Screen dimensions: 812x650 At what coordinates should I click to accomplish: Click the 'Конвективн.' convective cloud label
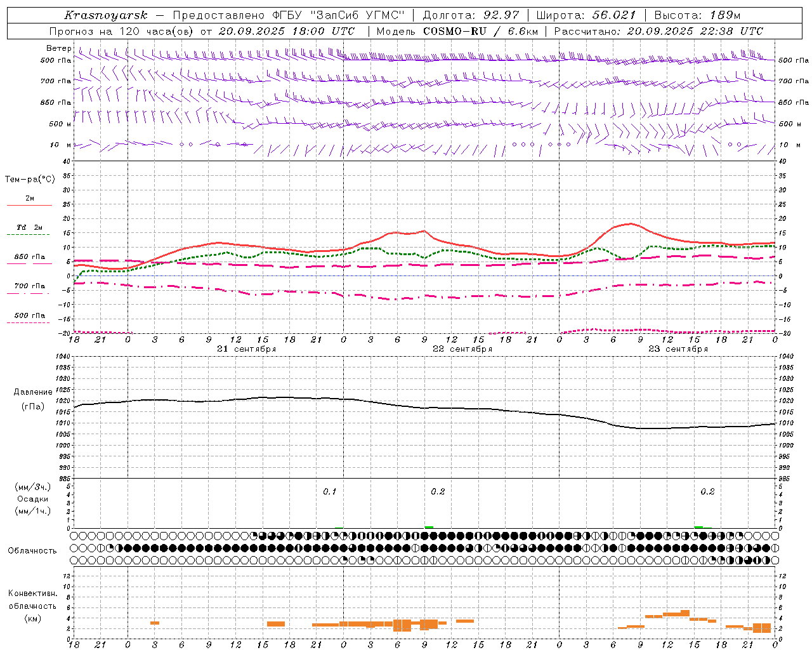[x=33, y=594]
